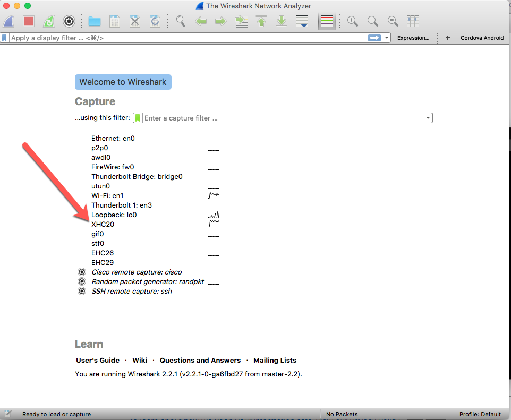Expand the display filter history dropdown

click(387, 38)
